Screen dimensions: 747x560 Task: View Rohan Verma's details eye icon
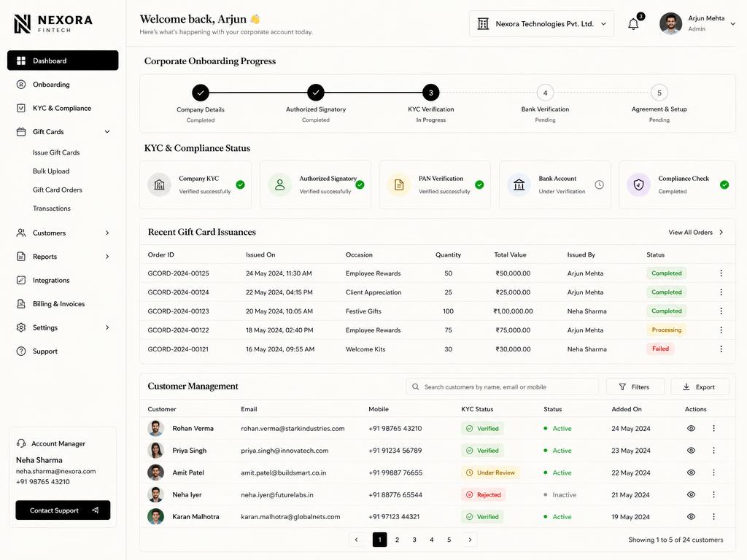tap(692, 428)
